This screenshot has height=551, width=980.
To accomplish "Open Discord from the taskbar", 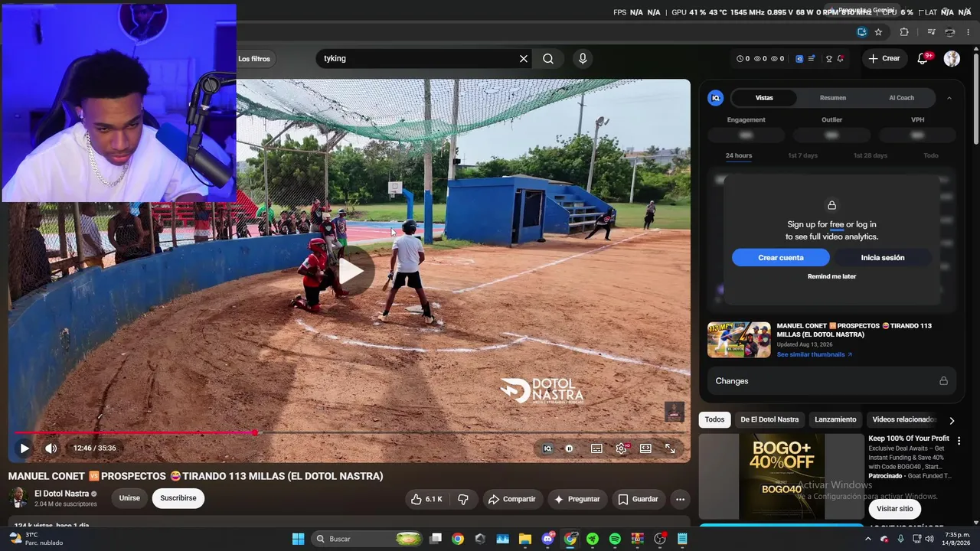I will click(548, 539).
